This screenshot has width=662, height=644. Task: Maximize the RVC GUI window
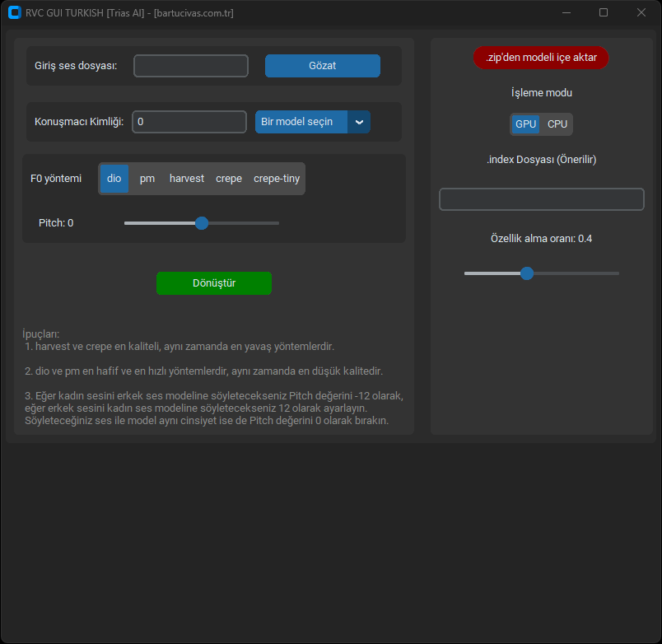(x=604, y=12)
